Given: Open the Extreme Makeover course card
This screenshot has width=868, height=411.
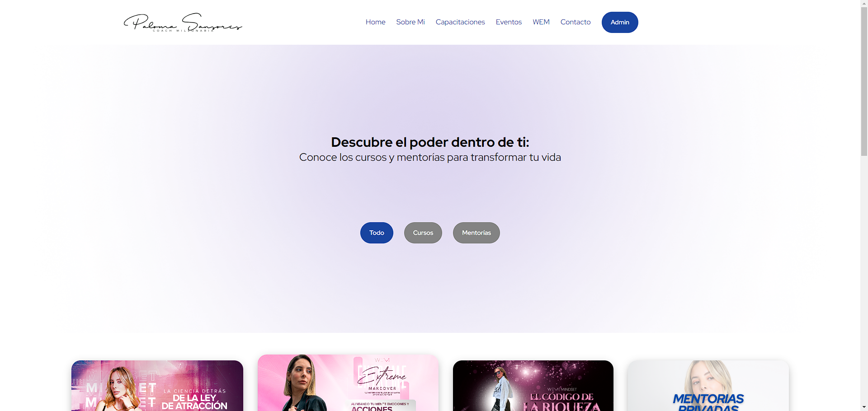Looking at the screenshot, I should 348,383.
